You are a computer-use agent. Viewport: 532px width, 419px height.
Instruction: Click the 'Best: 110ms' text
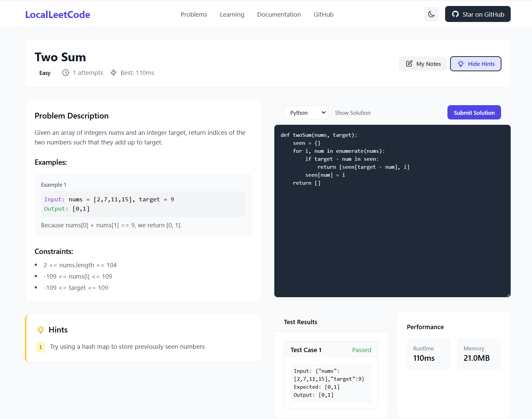click(137, 73)
